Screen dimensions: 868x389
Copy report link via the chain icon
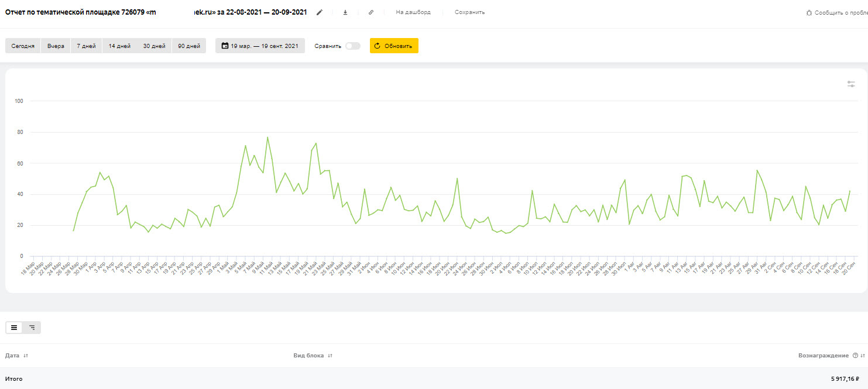tap(371, 12)
